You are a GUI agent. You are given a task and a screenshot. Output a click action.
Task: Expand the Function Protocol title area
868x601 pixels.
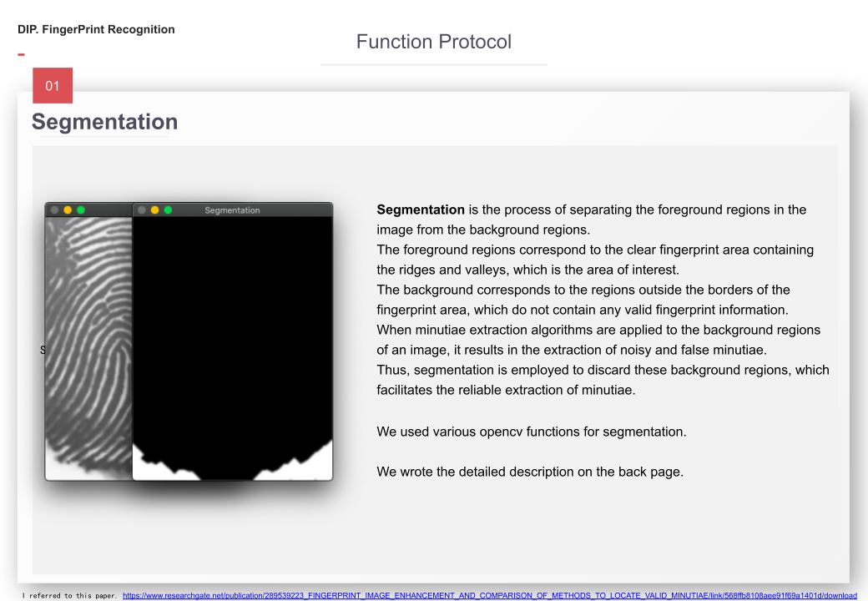pos(433,42)
